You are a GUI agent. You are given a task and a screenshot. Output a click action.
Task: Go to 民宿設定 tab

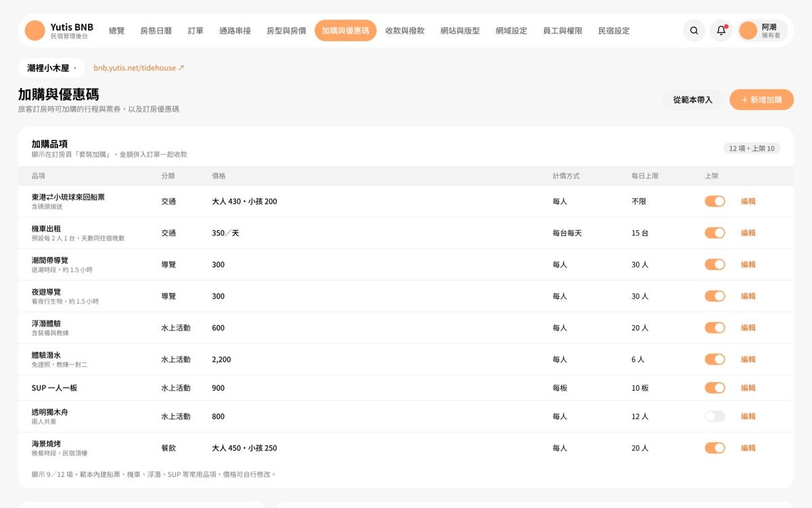(614, 30)
